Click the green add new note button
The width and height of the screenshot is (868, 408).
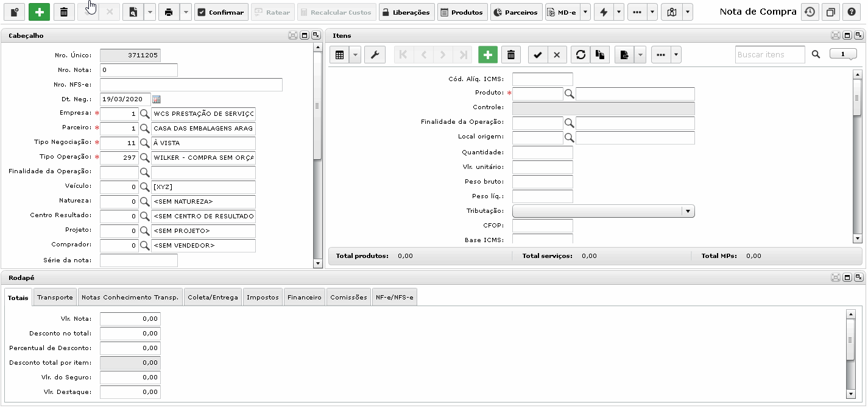coord(39,12)
